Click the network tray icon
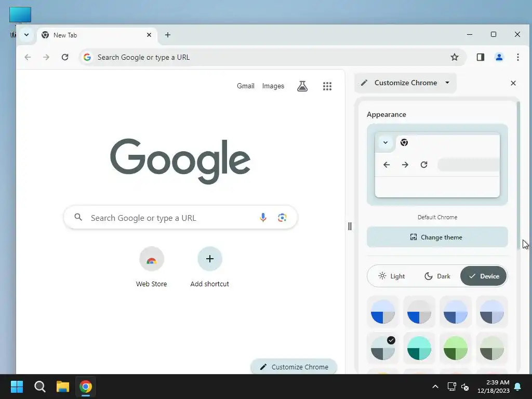532x399 pixels. [x=451, y=387]
